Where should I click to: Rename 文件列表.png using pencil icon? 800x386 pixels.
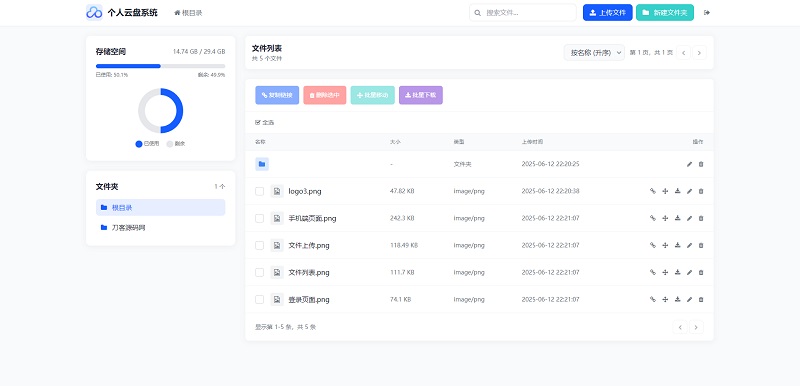pyautogui.click(x=689, y=272)
